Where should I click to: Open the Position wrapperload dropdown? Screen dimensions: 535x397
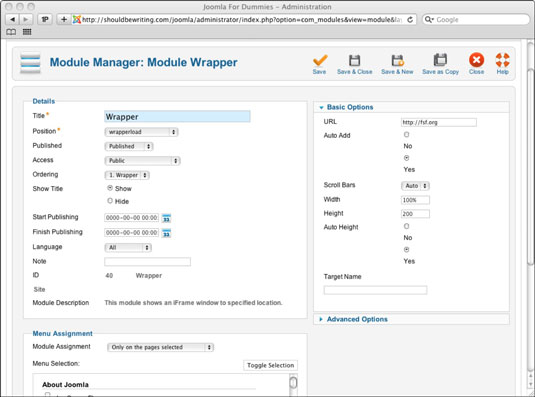click(141, 132)
